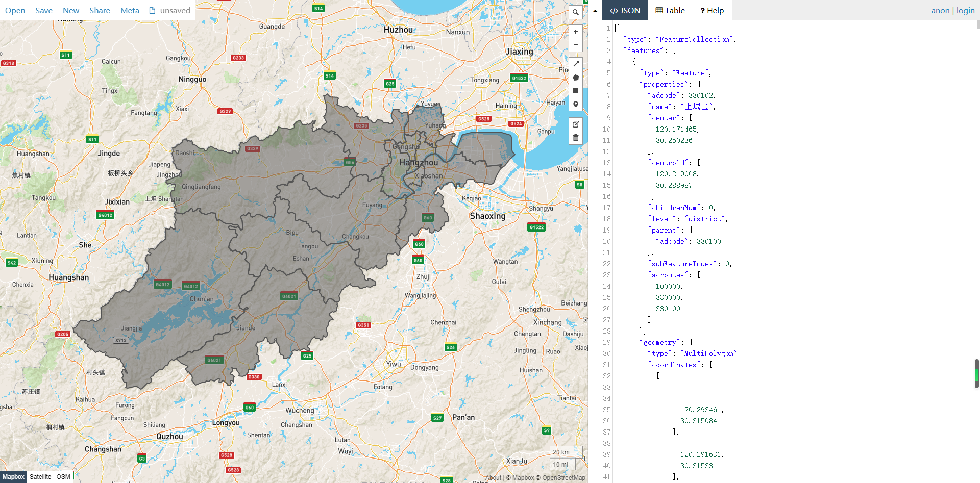The width and height of the screenshot is (980, 483).
Task: Open the Meta dropdown menu
Action: tap(130, 10)
